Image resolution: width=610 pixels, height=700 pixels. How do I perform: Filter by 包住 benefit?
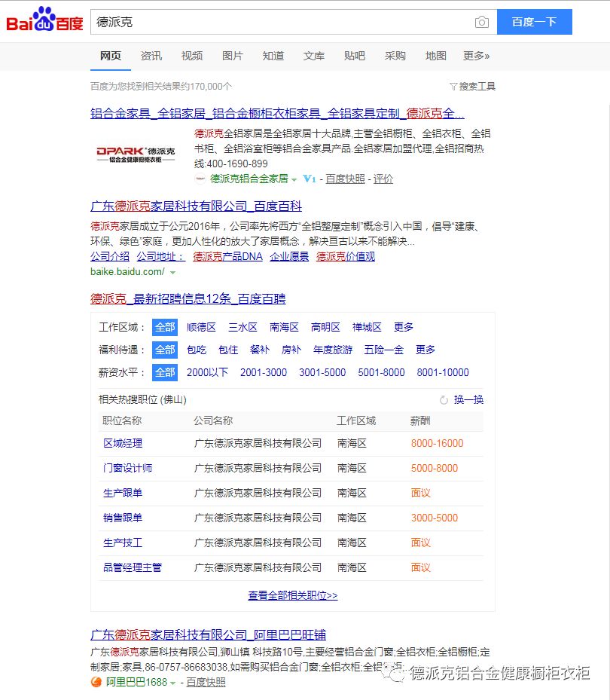click(x=228, y=350)
